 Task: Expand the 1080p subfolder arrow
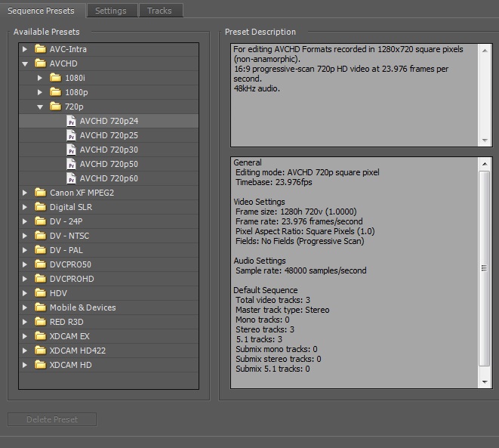pyautogui.click(x=40, y=92)
